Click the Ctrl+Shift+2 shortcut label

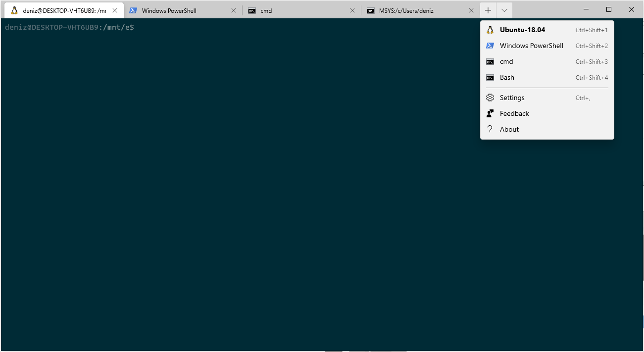592,46
